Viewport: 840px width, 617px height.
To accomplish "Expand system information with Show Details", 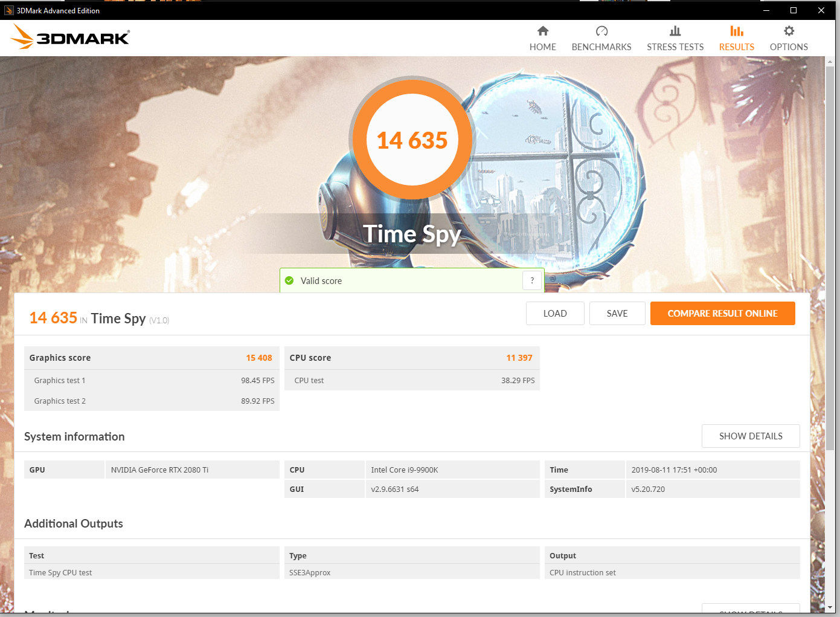I will coord(750,436).
